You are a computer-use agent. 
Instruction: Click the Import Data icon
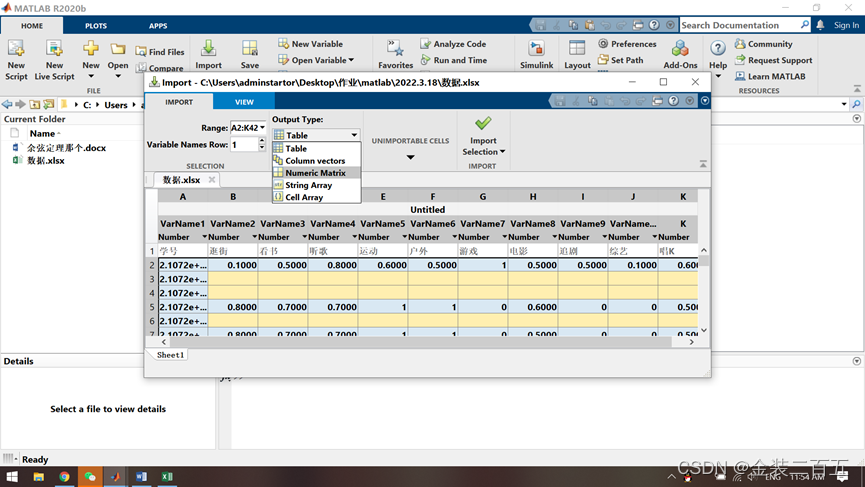209,49
